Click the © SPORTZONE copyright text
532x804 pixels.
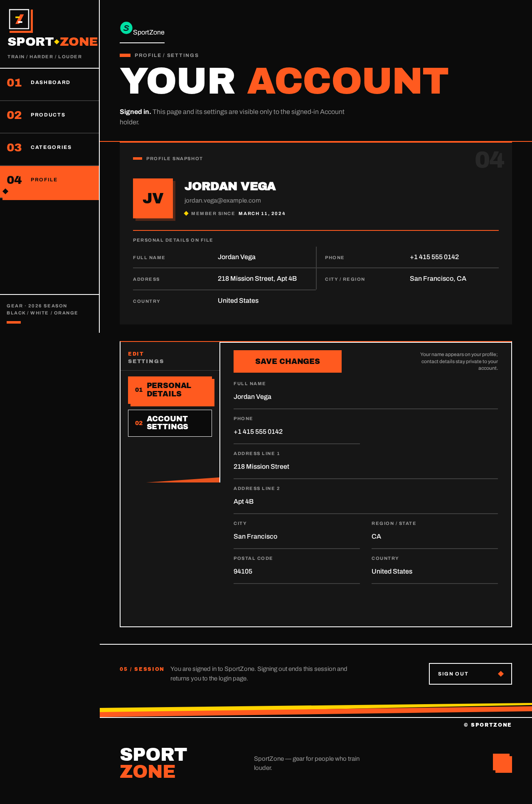488,725
